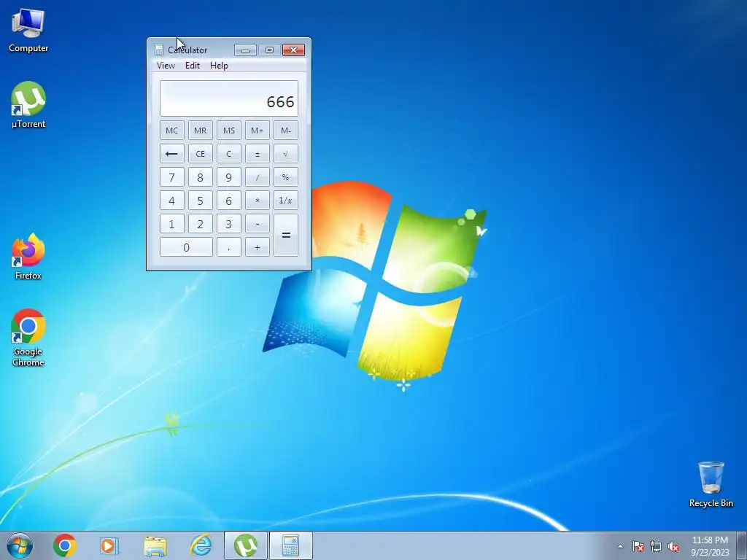Image resolution: width=747 pixels, height=560 pixels.
Task: Click the Calculator title bar icon
Action: [159, 50]
